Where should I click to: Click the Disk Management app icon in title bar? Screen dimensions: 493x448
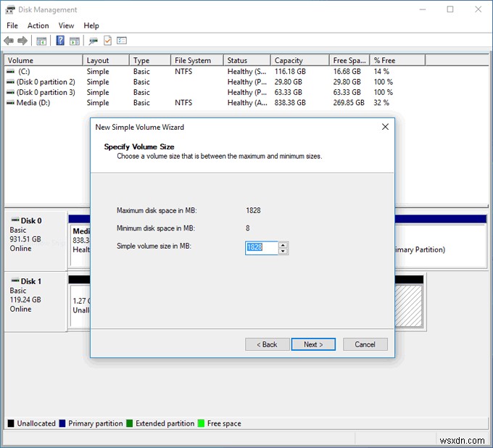point(10,9)
